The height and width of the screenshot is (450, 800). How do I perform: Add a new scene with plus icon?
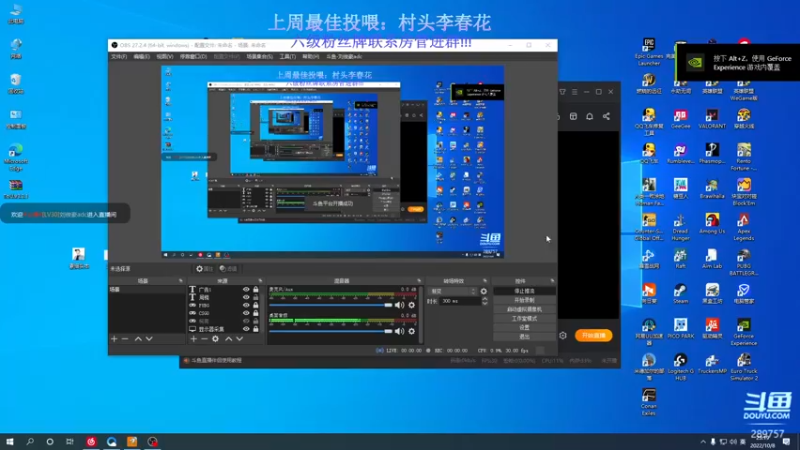[x=114, y=339]
